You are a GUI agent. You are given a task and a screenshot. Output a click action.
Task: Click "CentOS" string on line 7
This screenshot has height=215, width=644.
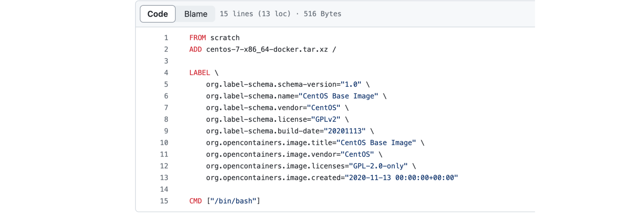click(x=324, y=107)
